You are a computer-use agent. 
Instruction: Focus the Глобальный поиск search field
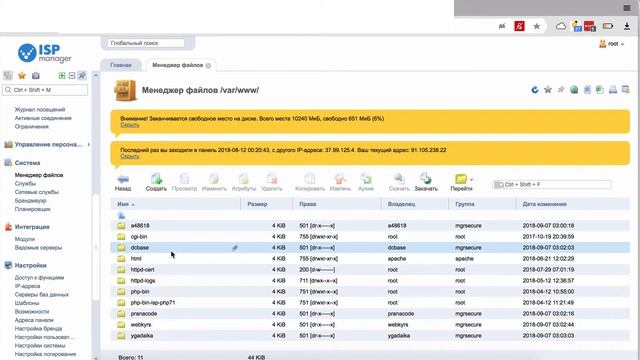(x=146, y=43)
